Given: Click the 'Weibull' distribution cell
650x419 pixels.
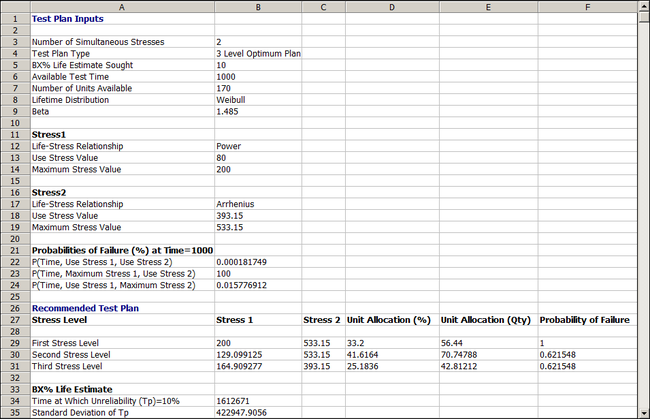Looking at the screenshot, I should pos(258,100).
